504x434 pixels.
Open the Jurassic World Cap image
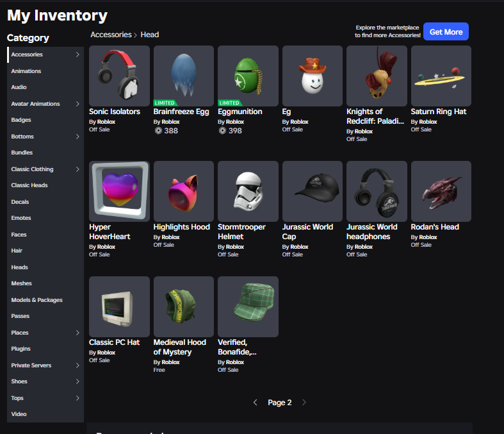[x=313, y=191]
